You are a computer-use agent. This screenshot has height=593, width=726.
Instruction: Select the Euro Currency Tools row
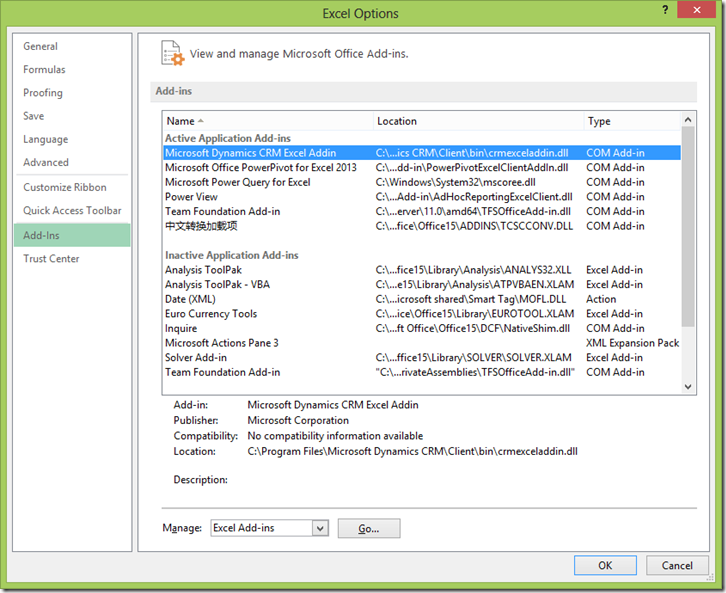tap(422, 313)
